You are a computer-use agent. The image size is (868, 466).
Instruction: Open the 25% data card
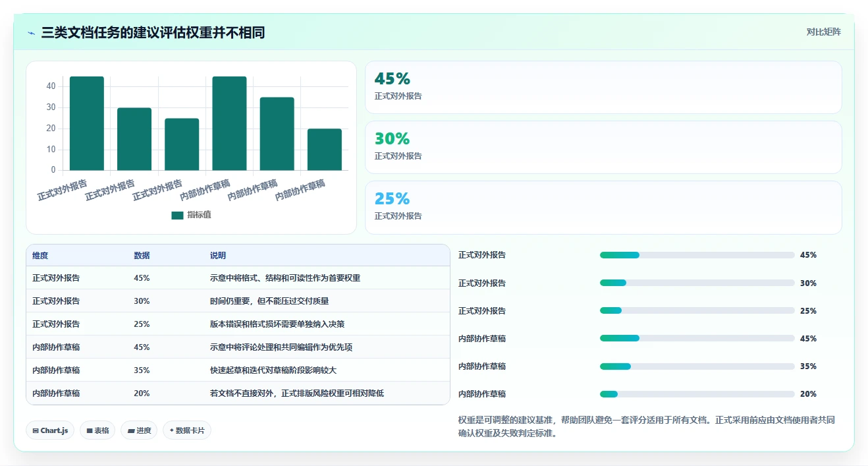point(603,207)
